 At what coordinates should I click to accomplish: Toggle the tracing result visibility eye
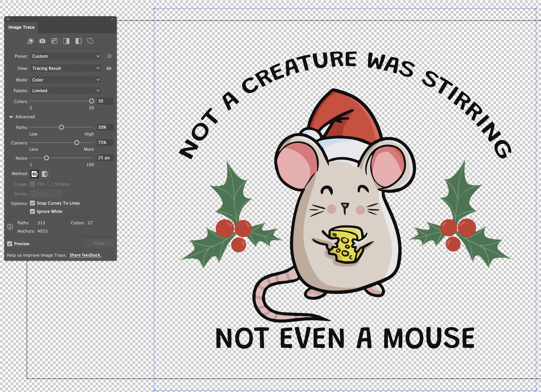click(x=109, y=68)
